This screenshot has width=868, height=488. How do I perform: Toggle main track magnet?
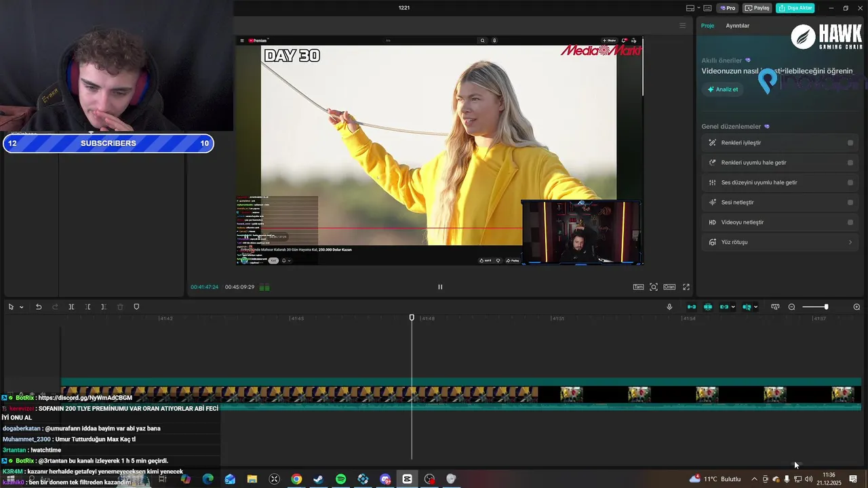click(x=692, y=307)
